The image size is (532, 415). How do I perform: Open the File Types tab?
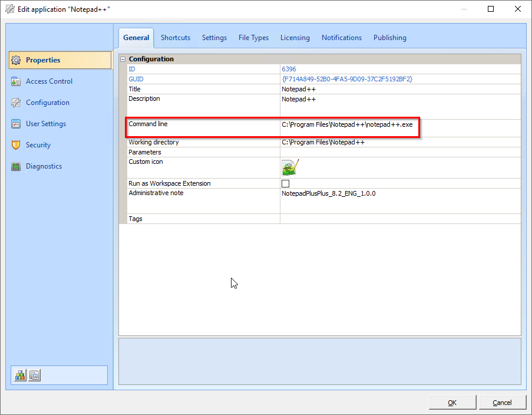[253, 37]
